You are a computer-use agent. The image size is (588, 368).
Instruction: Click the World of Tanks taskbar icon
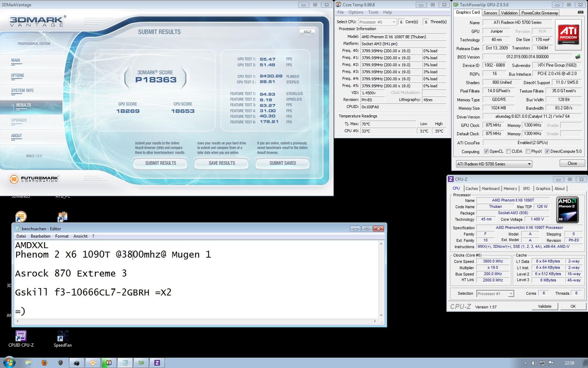(x=61, y=363)
